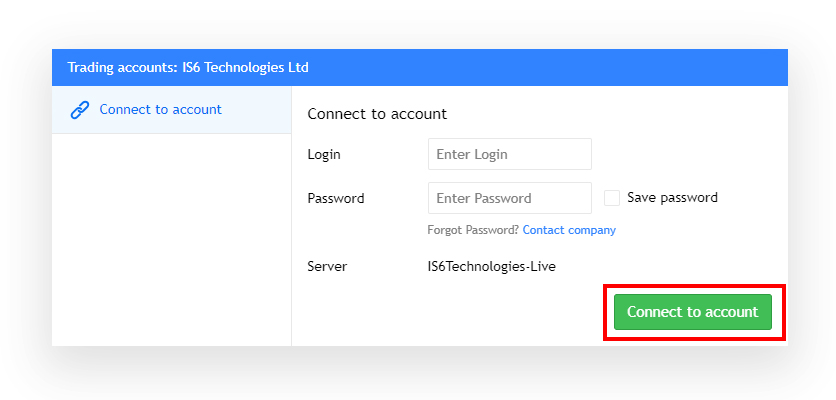
Task: Click the IS6 Technologies Ltd company name
Action: (242, 68)
